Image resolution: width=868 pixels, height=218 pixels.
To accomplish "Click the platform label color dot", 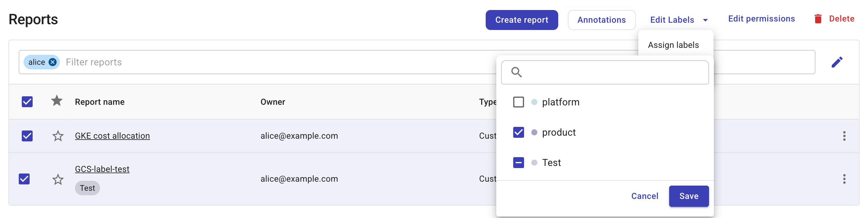I will click(x=534, y=102).
